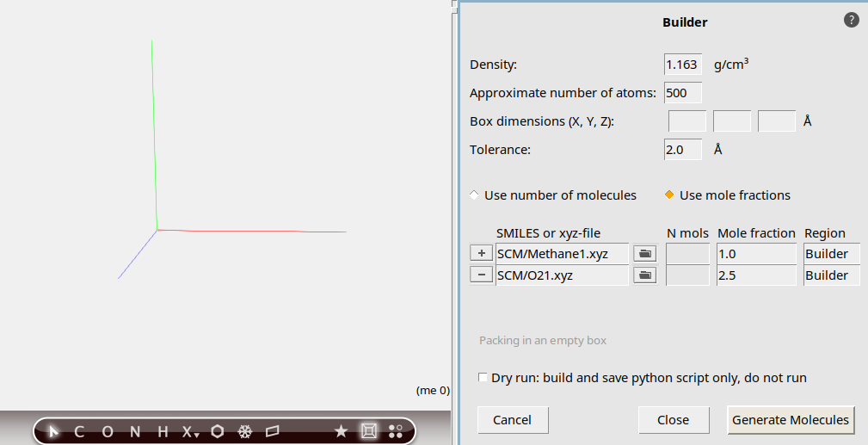
Task: Choose the Hydrogen atom tool
Action: point(163,432)
